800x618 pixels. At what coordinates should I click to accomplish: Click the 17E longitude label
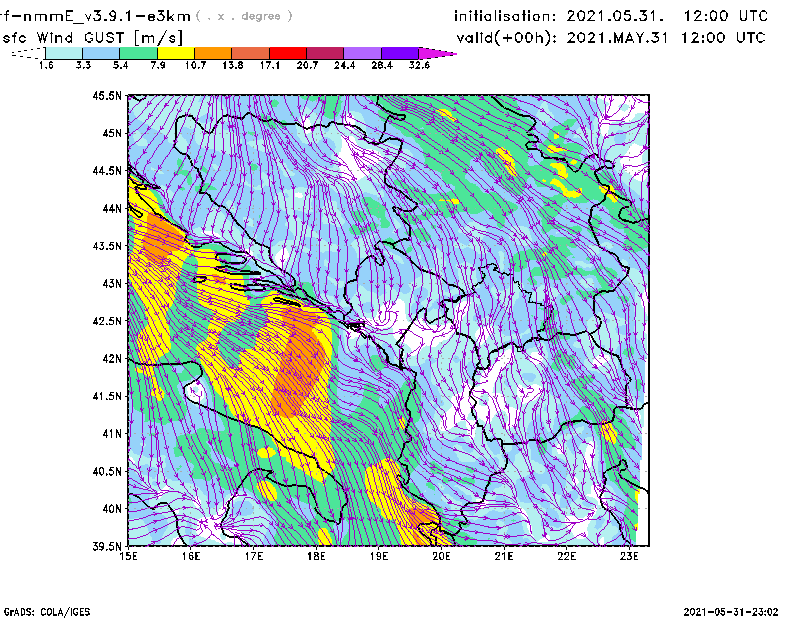click(x=254, y=556)
